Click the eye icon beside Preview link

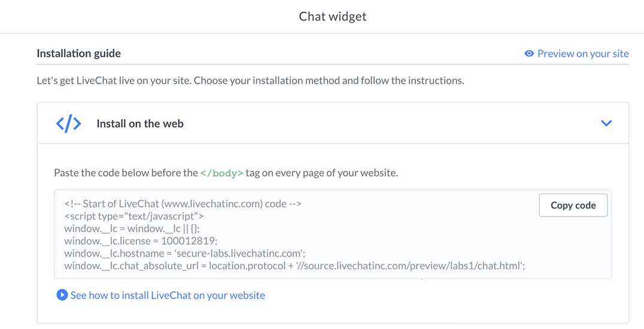[529, 54]
